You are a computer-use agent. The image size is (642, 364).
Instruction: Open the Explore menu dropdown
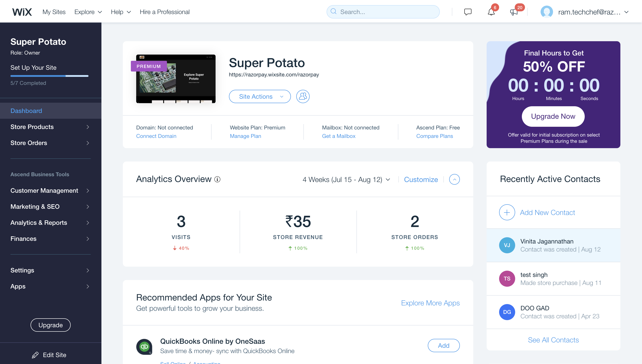[x=88, y=12]
